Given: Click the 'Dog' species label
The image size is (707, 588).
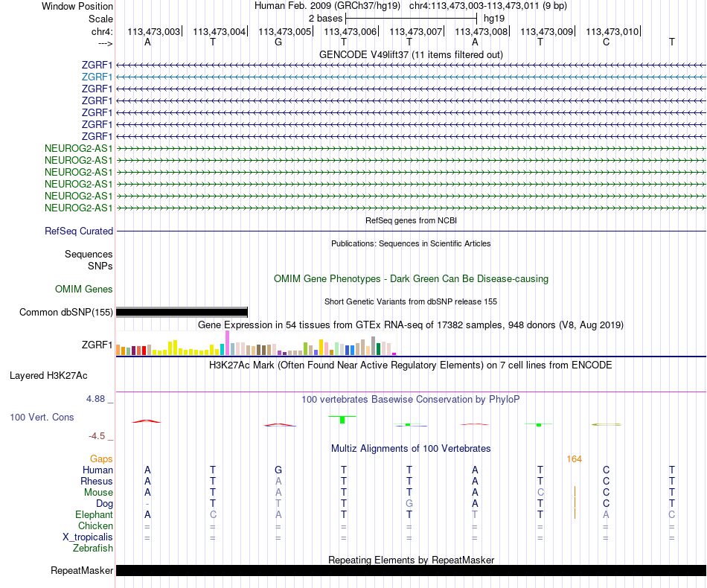Looking at the screenshot, I should (104, 504).
